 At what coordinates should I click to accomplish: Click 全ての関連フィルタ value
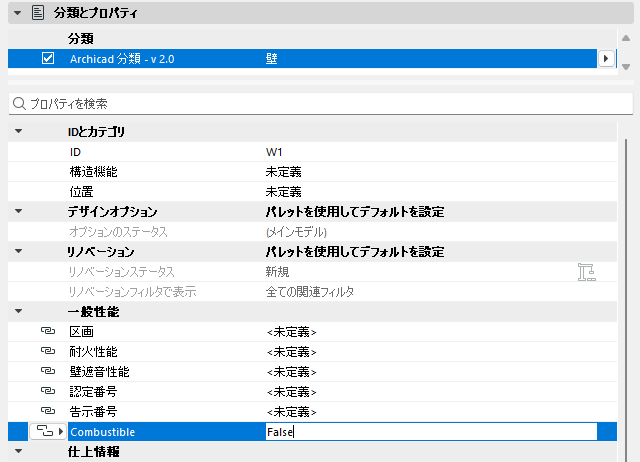tap(310, 292)
